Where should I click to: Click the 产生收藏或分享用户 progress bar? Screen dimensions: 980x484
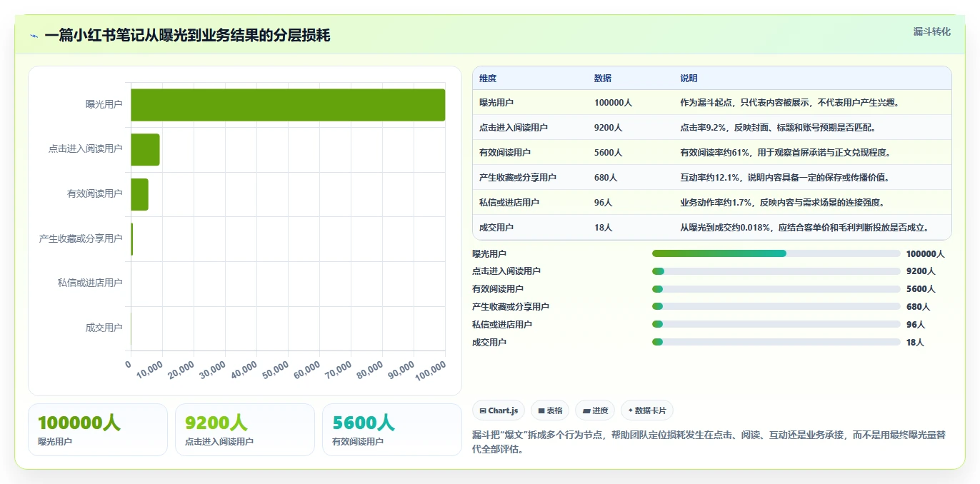[x=776, y=307]
